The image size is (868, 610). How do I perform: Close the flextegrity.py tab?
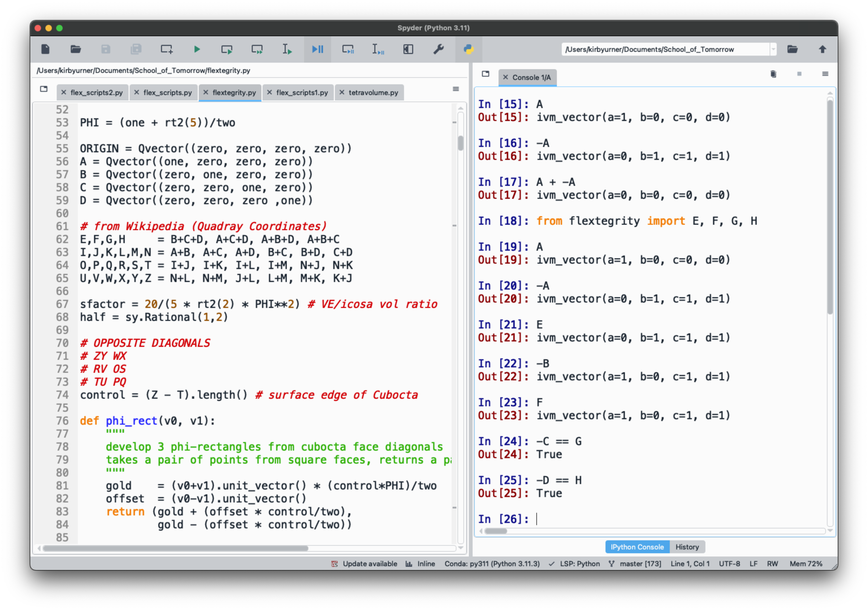(x=206, y=93)
